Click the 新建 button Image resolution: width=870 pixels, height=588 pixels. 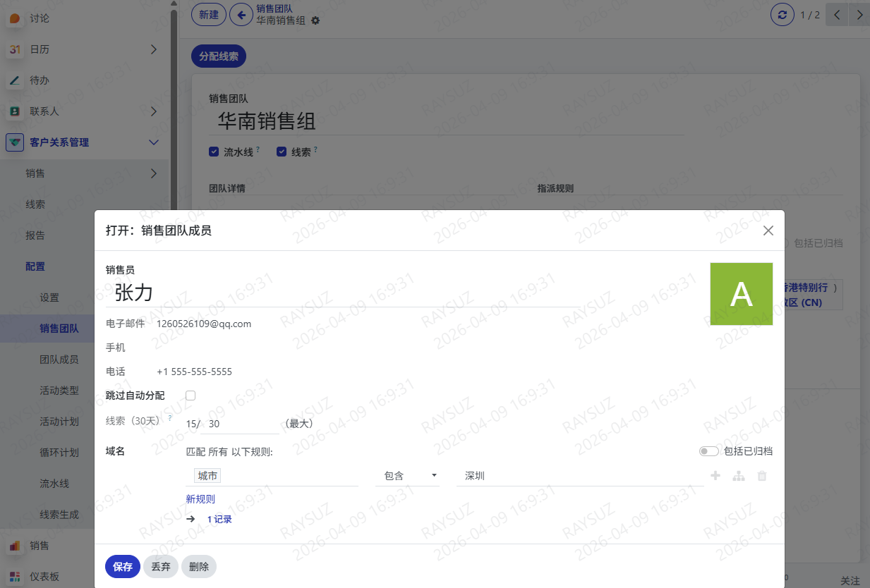[209, 14]
